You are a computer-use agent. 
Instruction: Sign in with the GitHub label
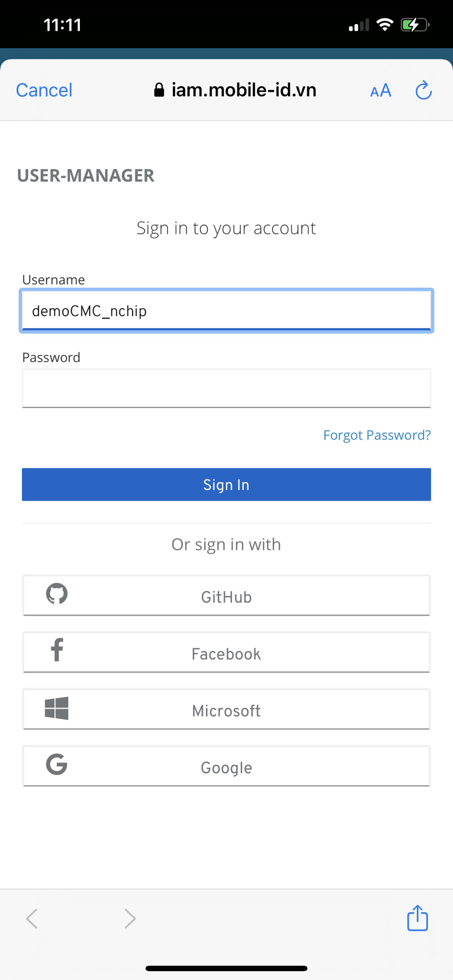[226, 597]
